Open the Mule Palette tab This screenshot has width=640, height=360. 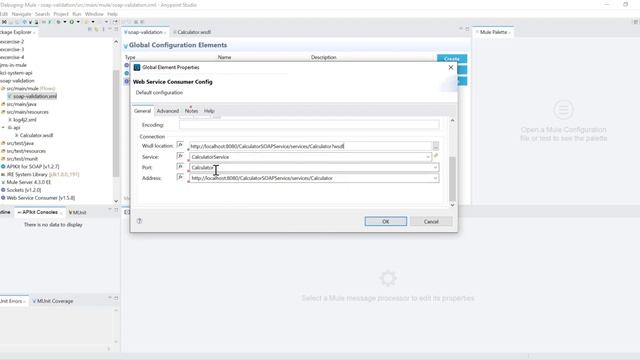493,32
